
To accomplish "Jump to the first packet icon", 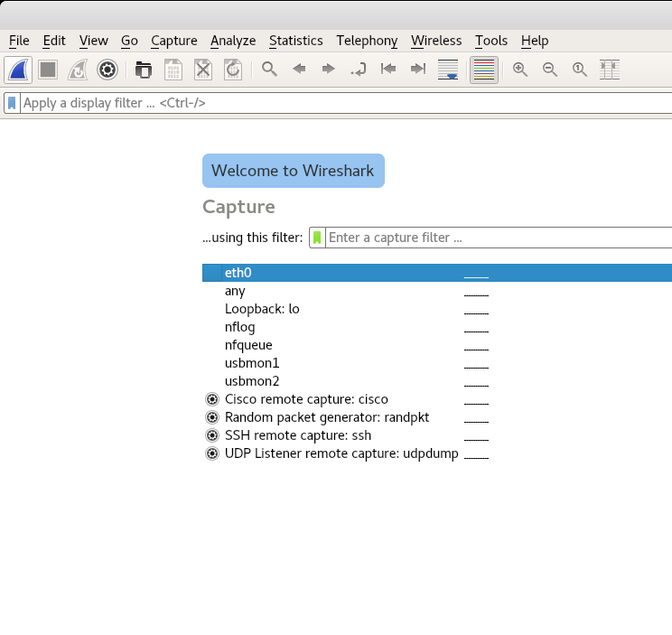I will (388, 70).
